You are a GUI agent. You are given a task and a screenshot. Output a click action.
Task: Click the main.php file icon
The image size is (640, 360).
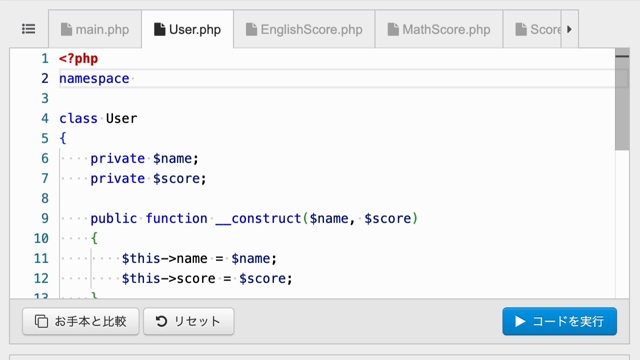(66, 29)
